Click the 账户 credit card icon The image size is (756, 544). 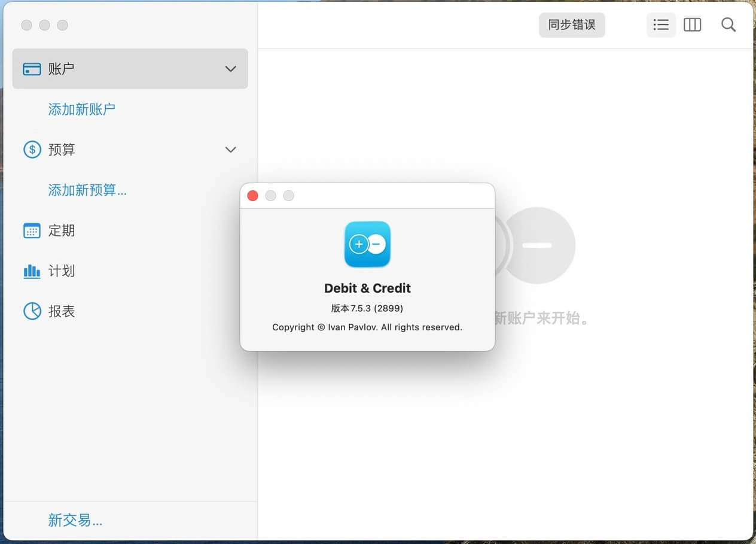coord(32,69)
